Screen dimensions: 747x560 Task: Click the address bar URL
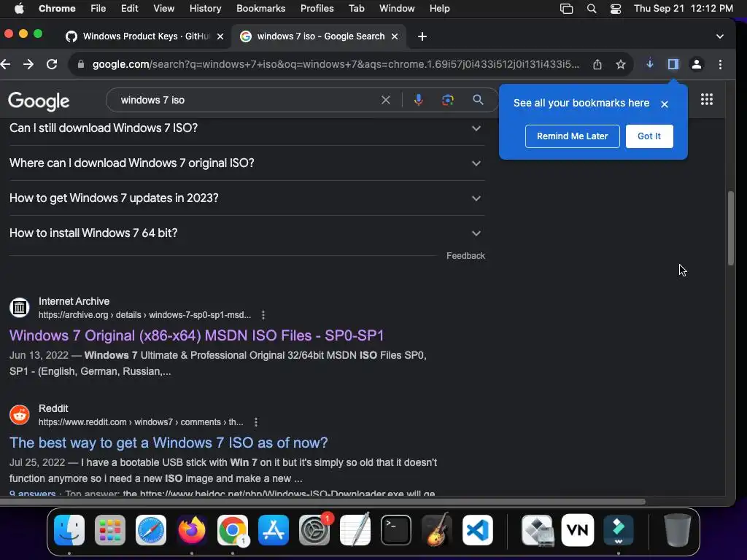pos(336,64)
